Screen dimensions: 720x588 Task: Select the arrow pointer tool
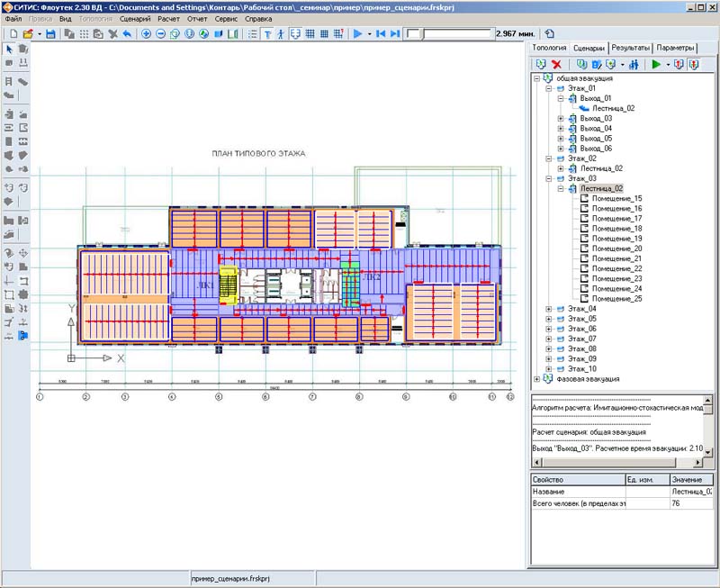9,49
